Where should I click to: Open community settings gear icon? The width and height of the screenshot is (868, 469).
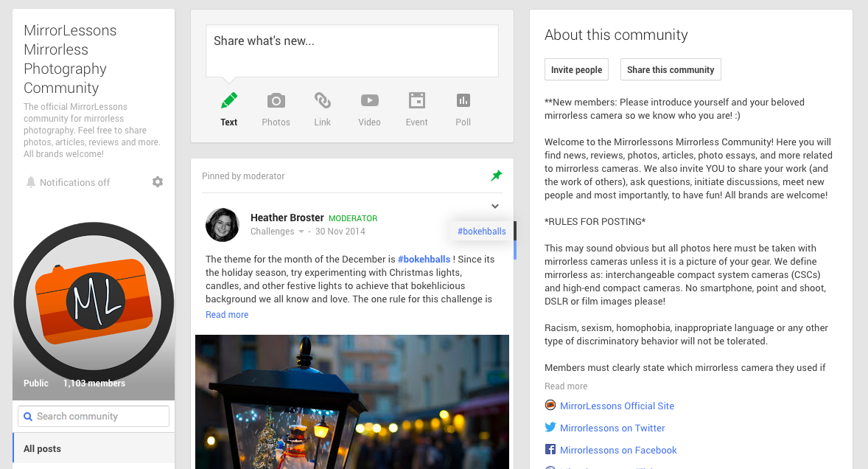(x=158, y=182)
